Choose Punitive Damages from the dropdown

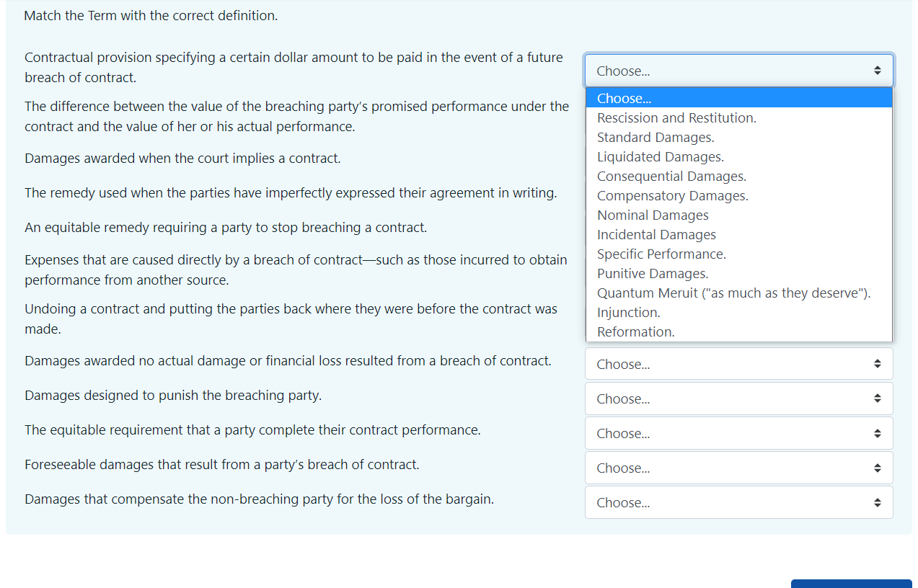653,274
